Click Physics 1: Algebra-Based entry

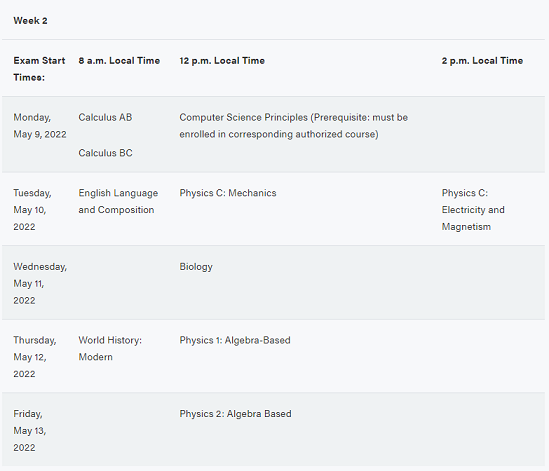235,340
